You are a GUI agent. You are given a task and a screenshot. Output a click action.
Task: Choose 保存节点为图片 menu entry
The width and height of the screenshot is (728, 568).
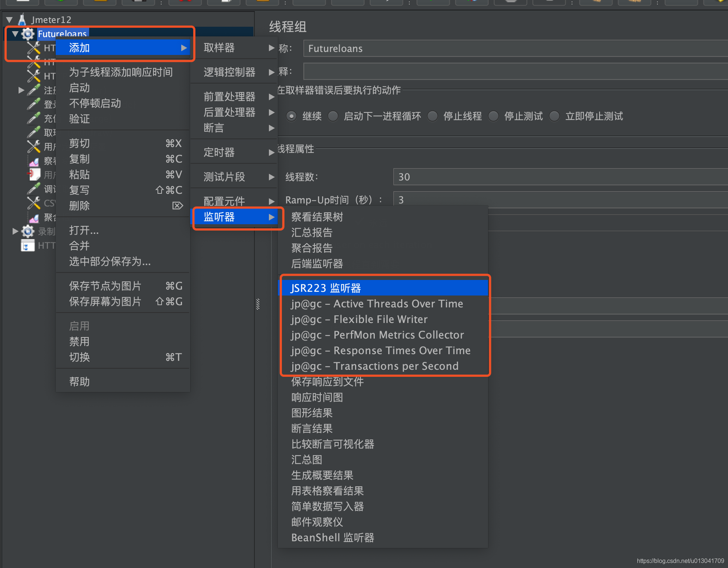pos(123,286)
